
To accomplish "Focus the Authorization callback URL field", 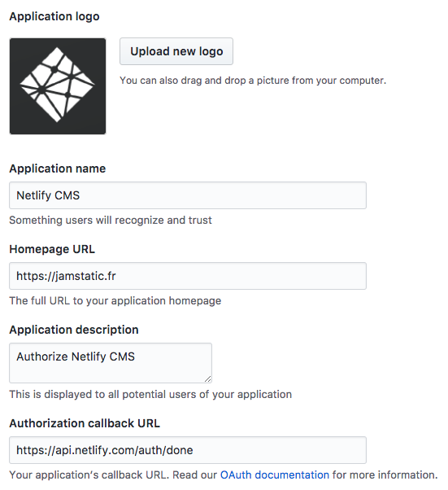I will coord(188,450).
